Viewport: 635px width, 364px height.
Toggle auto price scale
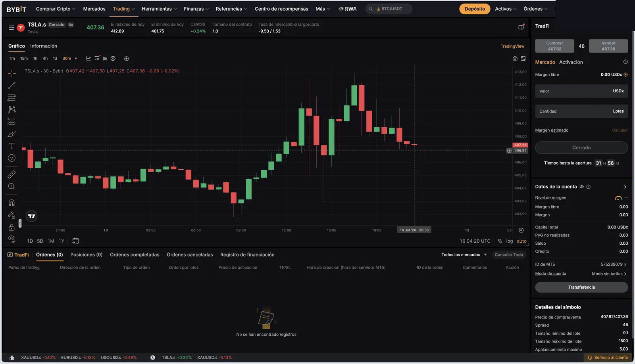click(522, 241)
